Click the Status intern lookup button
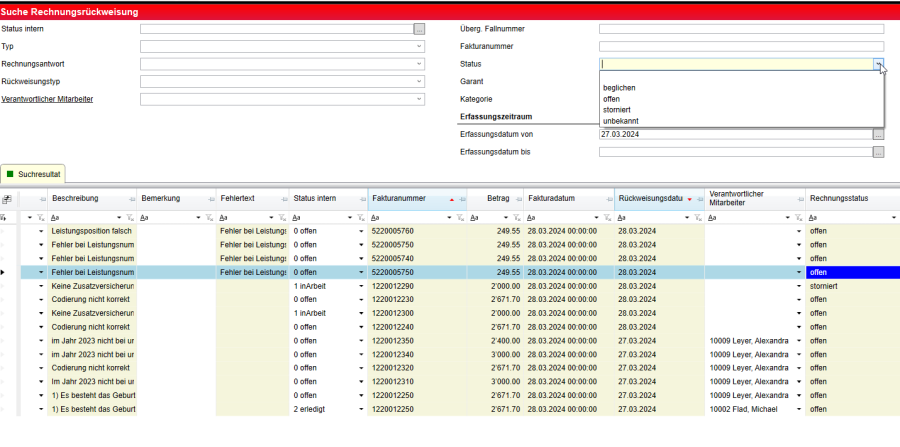Viewport: 900px width, 447px height. (419, 29)
